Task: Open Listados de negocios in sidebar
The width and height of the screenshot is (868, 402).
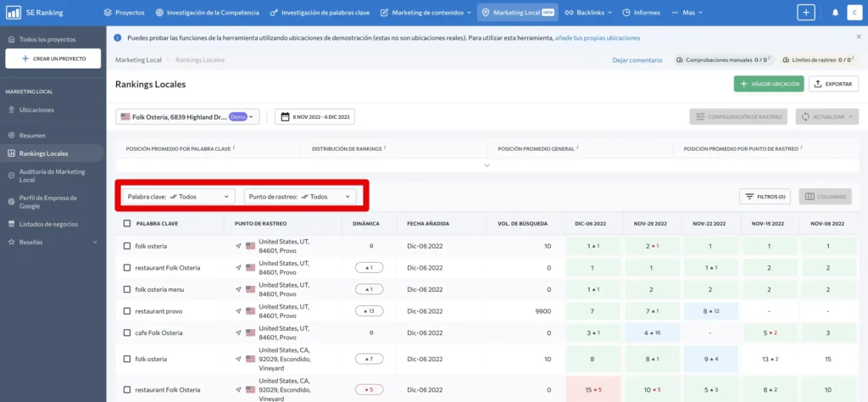Action: (x=43, y=224)
